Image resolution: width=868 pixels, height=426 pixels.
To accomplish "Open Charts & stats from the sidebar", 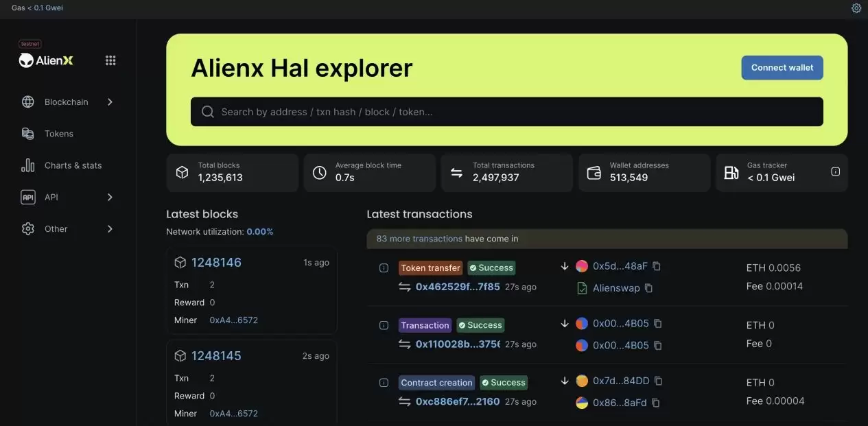I will [73, 165].
